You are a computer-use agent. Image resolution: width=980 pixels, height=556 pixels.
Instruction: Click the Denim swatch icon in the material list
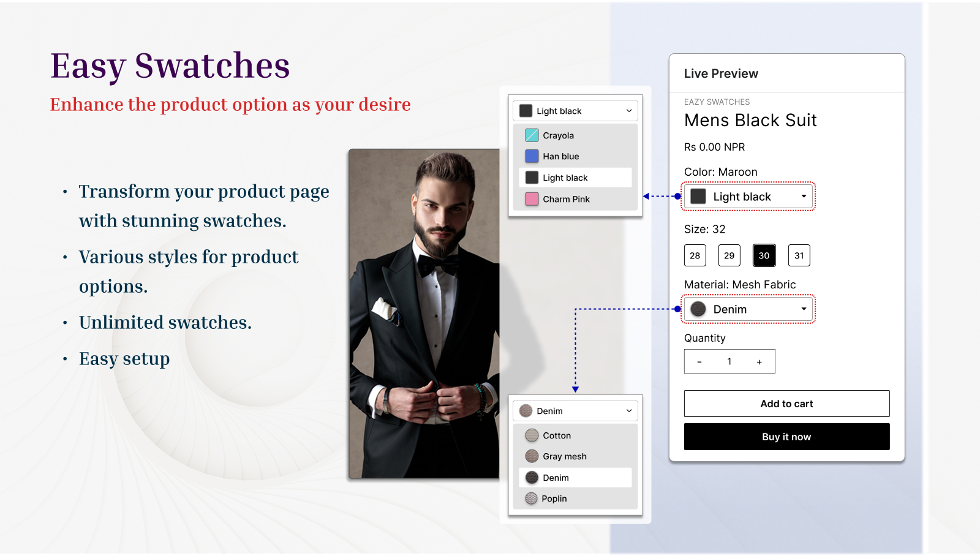(532, 478)
